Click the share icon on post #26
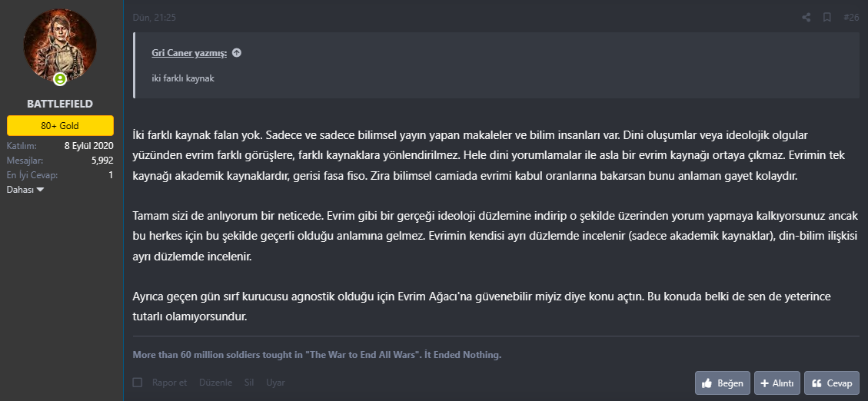868x401 pixels. click(806, 17)
